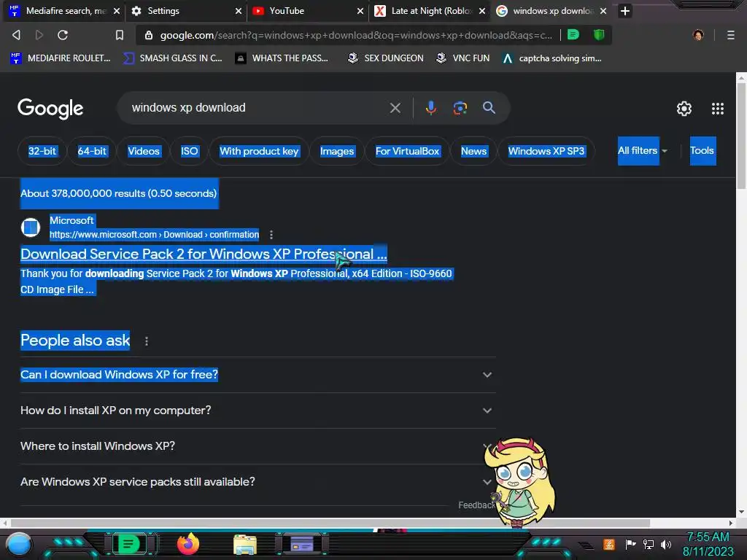Open the browser profile avatar
The image size is (747, 560).
pos(698,35)
